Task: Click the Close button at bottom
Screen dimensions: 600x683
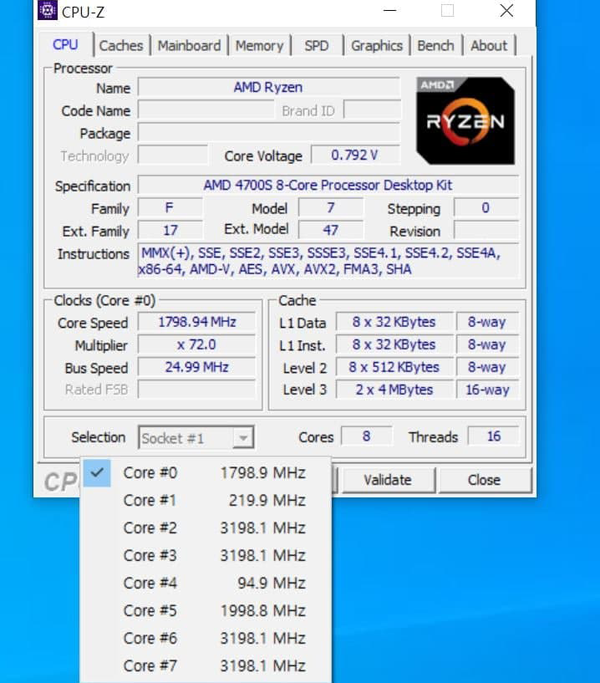Action: pyautogui.click(x=483, y=480)
